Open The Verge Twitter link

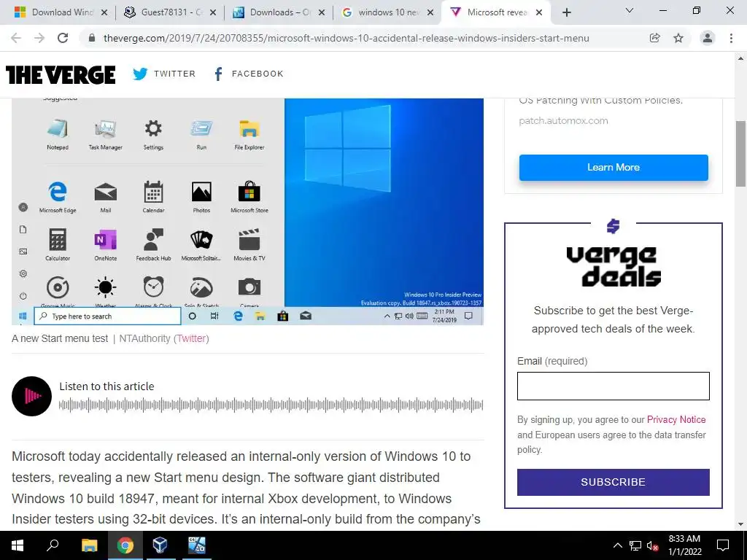164,74
